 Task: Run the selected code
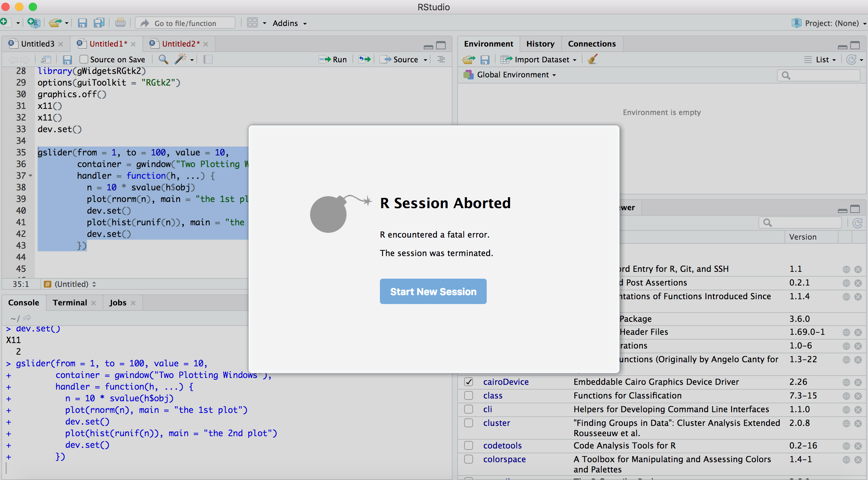(x=332, y=59)
